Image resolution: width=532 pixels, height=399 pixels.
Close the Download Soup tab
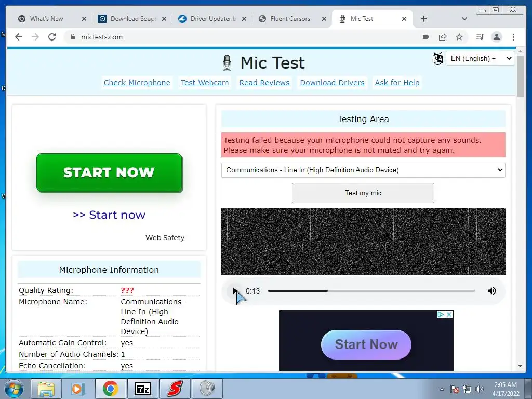(164, 19)
